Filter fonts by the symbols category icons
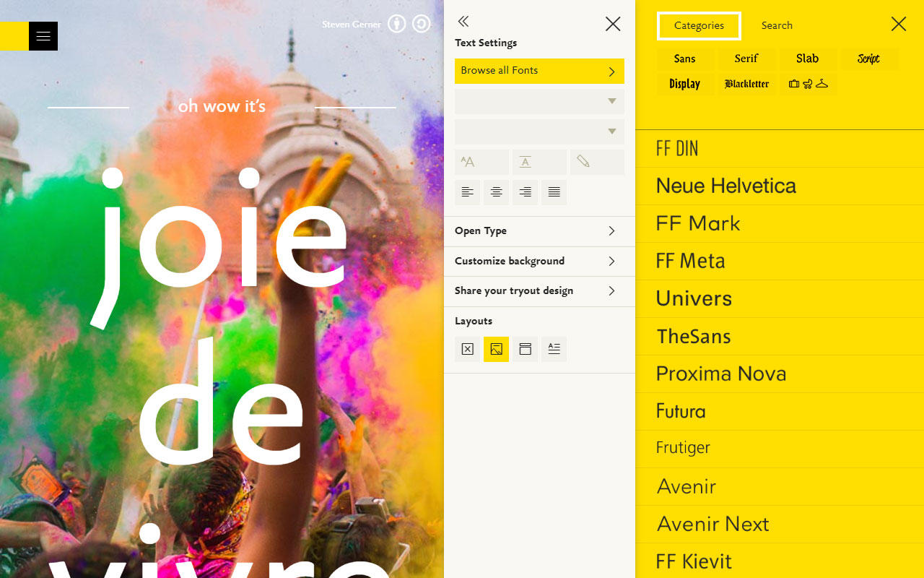This screenshot has width=924, height=578. 808,85
